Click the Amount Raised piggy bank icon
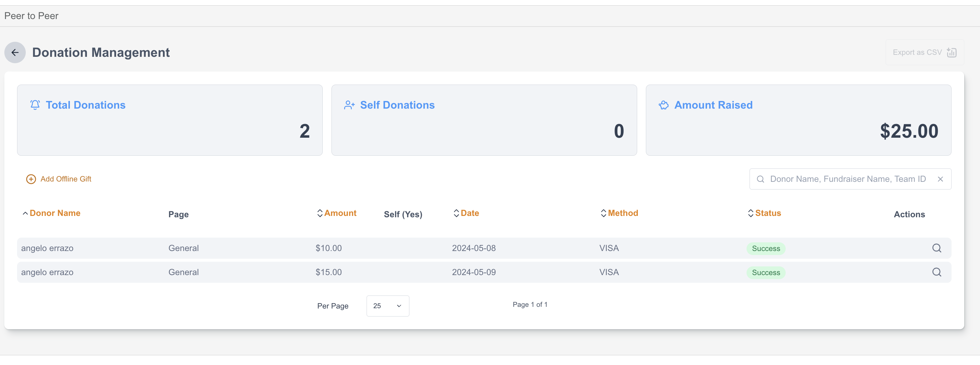980x365 pixels. [664, 105]
